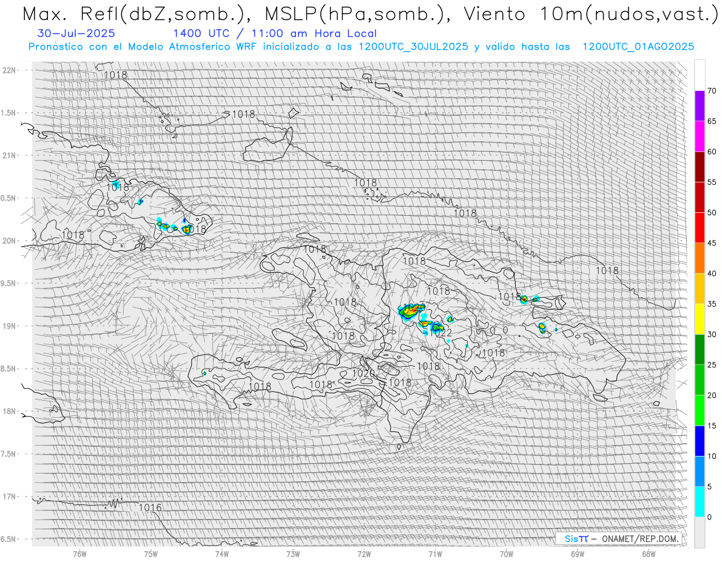This screenshot has height=562, width=728.
Task: Click the '1016' isobar label
Action: [x=150, y=507]
